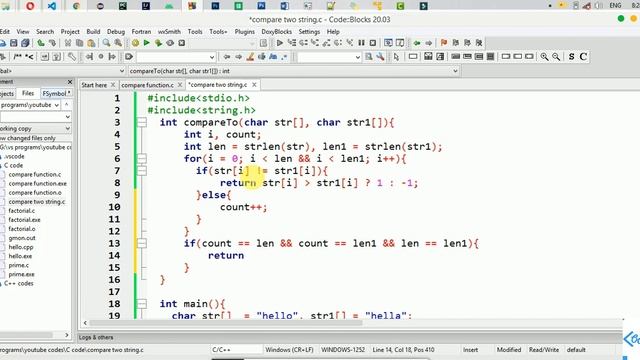
Task: Click the Copy toolbar icon
Action: coord(79,43)
